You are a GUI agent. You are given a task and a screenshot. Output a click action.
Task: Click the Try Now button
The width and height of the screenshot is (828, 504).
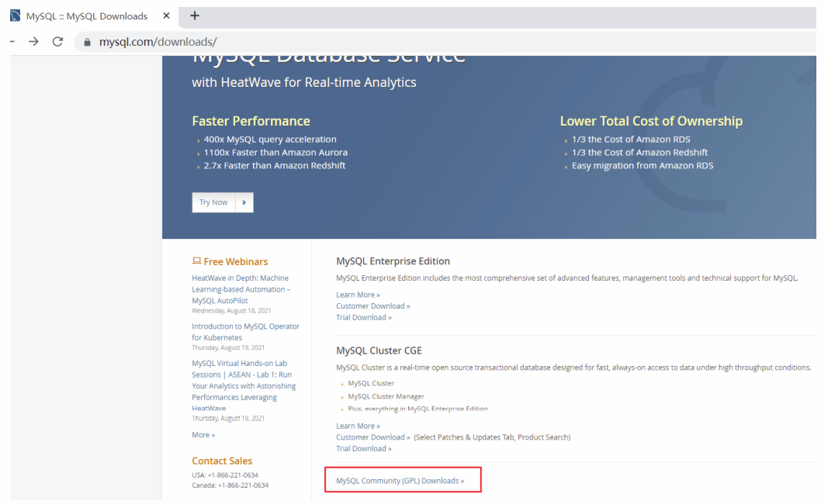213,202
